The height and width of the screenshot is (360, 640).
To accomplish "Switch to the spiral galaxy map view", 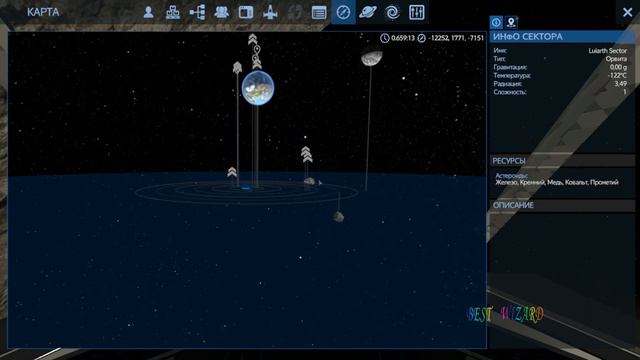I will [392, 12].
